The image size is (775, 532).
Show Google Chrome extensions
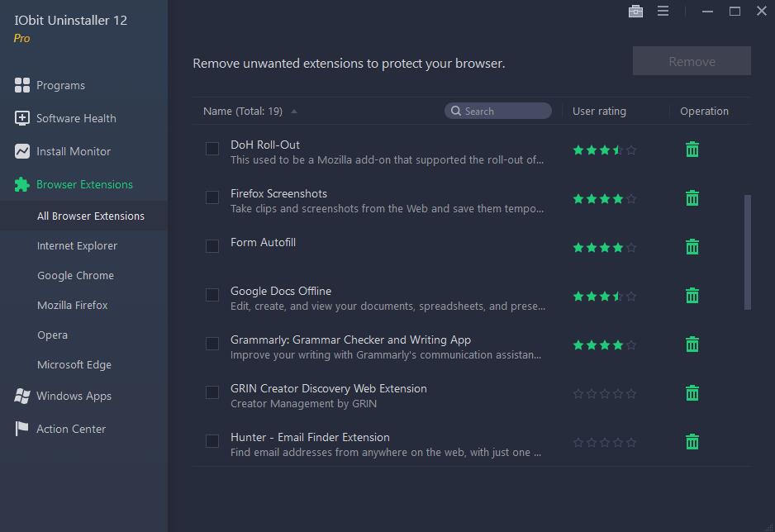tap(75, 276)
